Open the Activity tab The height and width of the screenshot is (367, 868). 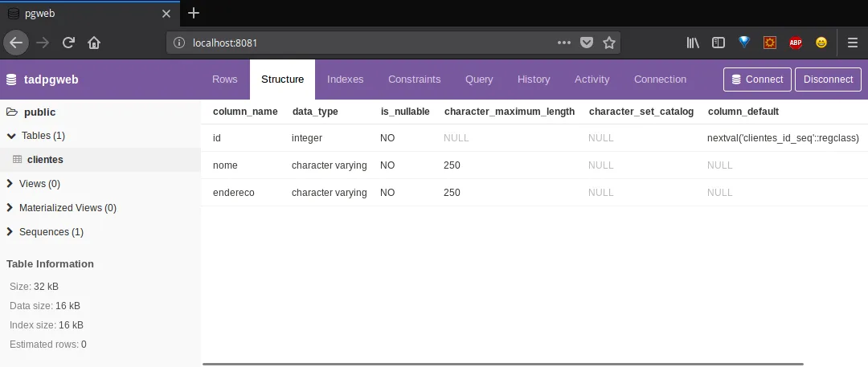(592, 80)
